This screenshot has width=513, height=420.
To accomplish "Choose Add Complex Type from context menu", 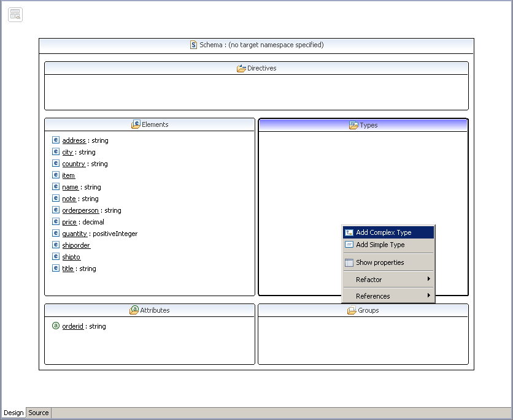I will (388, 232).
